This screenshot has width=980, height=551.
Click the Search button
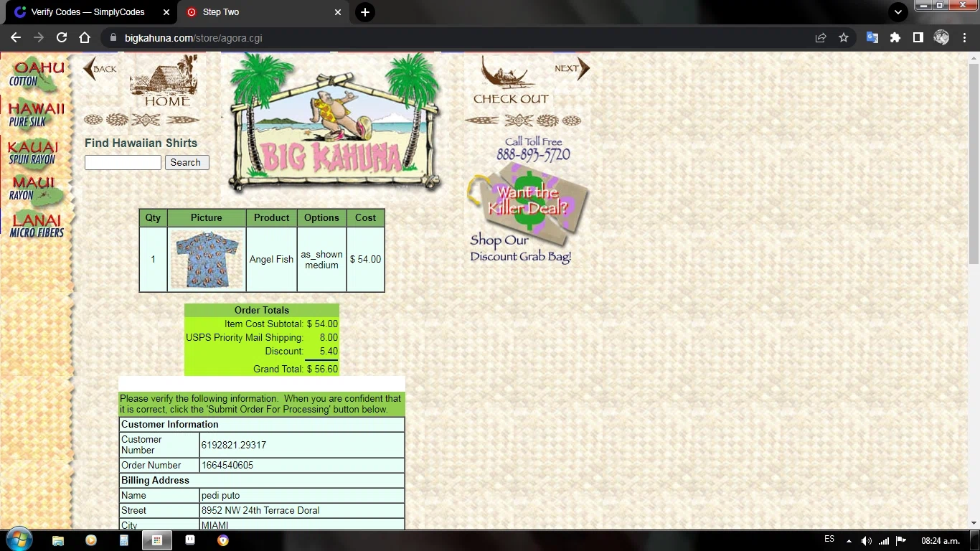click(x=187, y=163)
